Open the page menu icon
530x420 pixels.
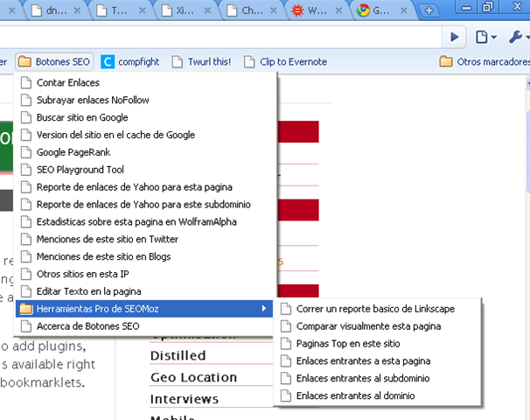coord(485,37)
